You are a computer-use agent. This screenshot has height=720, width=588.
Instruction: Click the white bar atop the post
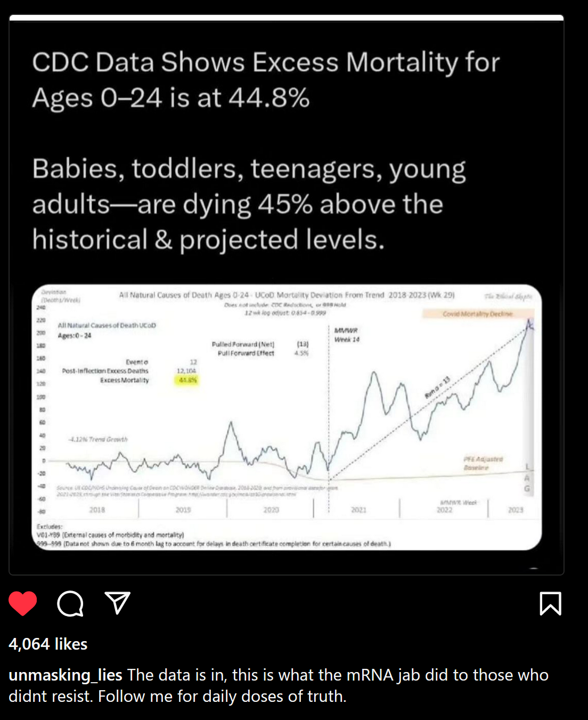point(287,18)
